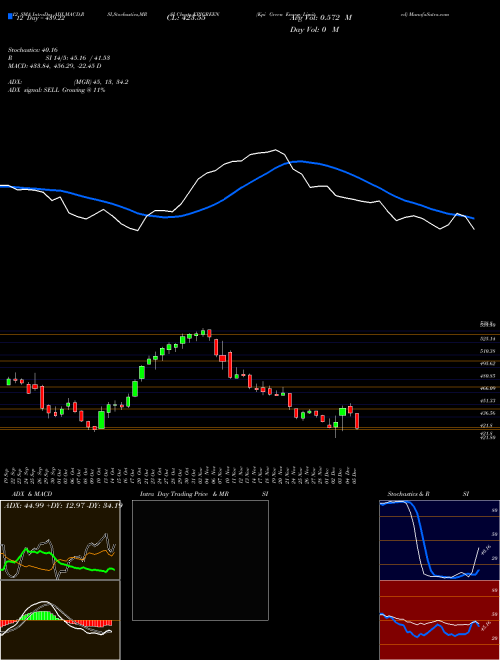Open the red RSI chart panel
The image size is (500, 660).
tap(439, 620)
